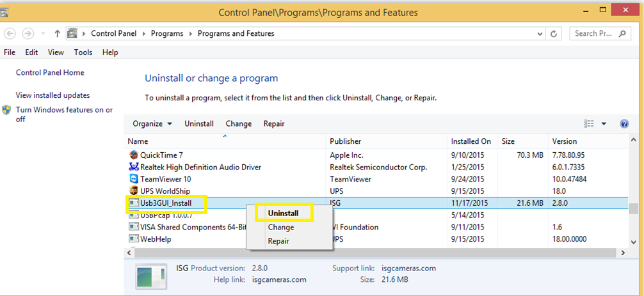Sort list by Size column header
This screenshot has height=296, width=644.
pyautogui.click(x=523, y=141)
